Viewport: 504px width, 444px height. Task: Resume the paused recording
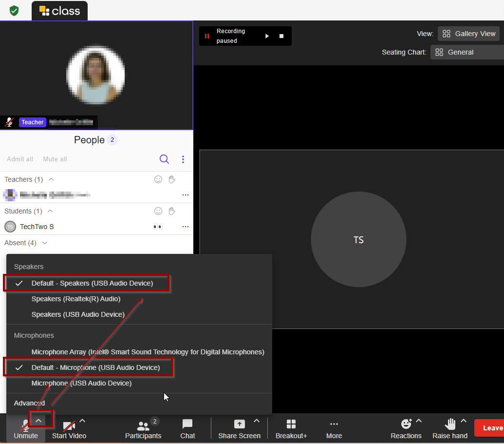coord(267,36)
